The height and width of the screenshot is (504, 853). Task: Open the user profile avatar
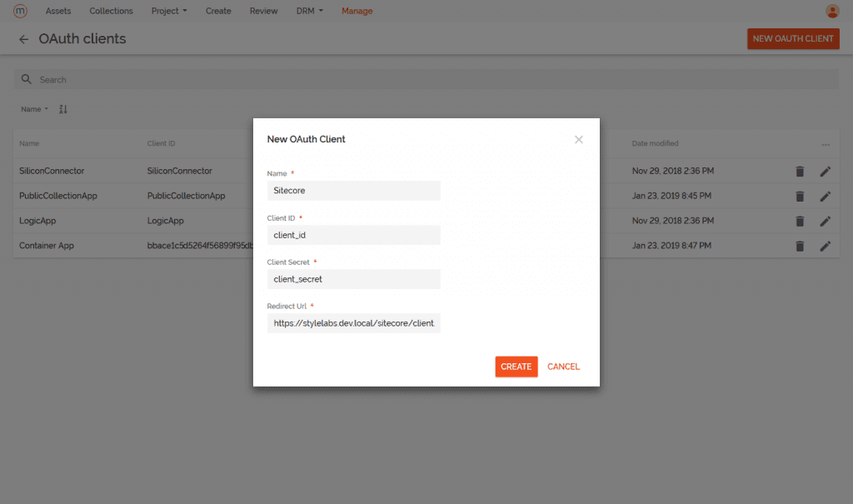831,11
